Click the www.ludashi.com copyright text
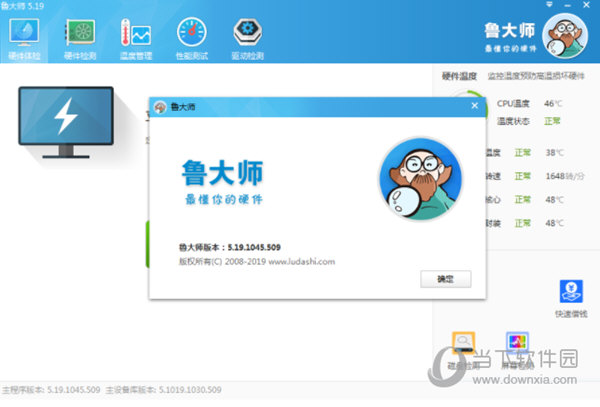The image size is (600, 407). [x=302, y=262]
